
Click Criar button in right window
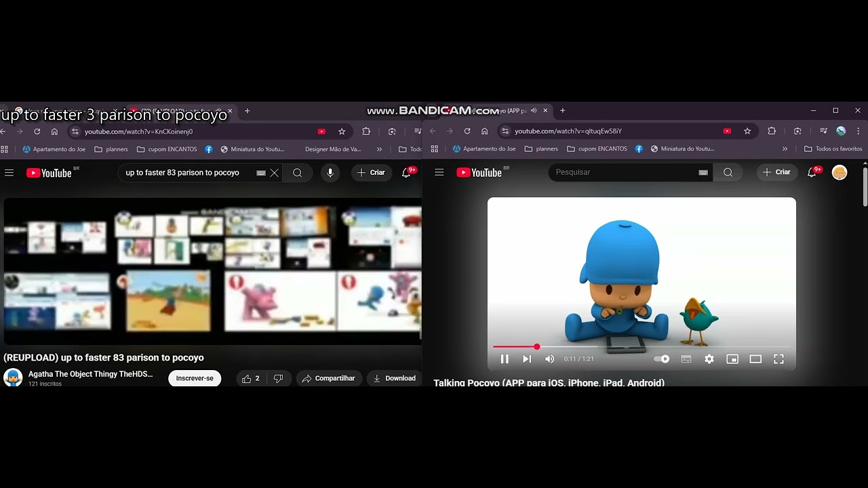pyautogui.click(x=776, y=172)
